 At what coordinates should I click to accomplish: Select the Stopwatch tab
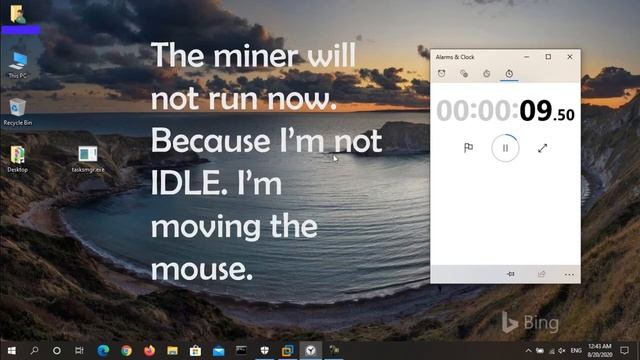tap(509, 73)
